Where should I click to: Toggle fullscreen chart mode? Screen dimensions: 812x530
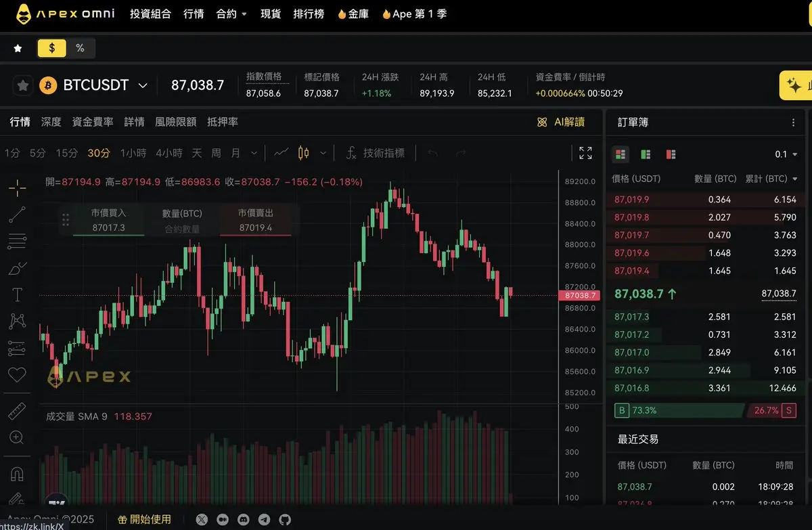click(x=586, y=153)
